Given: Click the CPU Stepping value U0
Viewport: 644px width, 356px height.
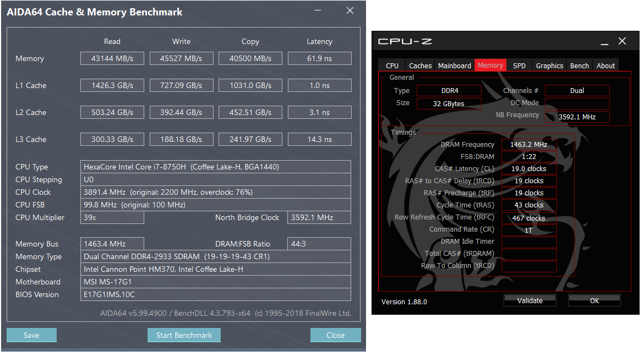Looking at the screenshot, I should tap(216, 179).
